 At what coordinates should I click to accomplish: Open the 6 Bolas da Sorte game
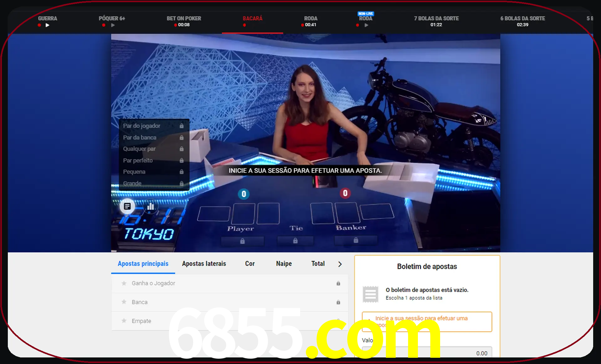point(522,21)
